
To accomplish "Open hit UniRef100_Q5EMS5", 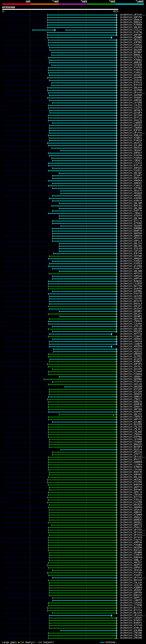I will 131,354.
